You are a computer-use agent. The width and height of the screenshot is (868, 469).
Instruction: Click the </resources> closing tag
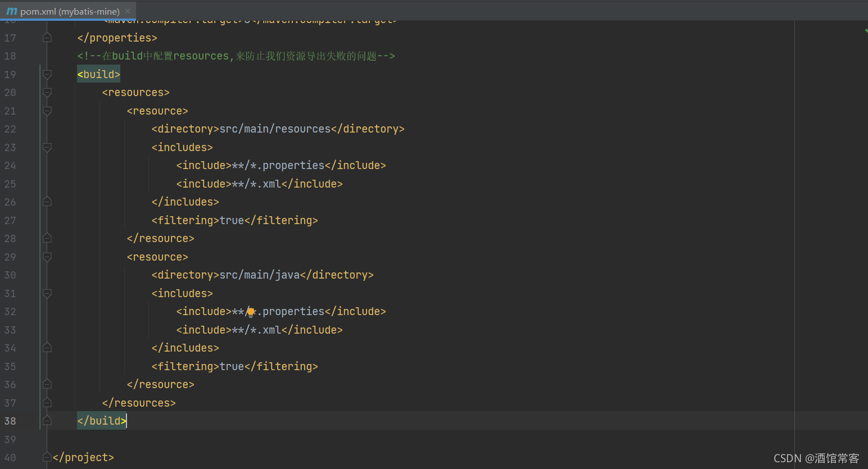(139, 403)
